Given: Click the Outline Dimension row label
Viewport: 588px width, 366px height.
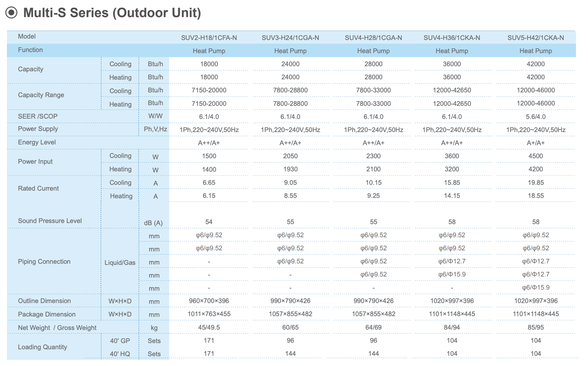Looking at the screenshot, I should click(x=44, y=301).
